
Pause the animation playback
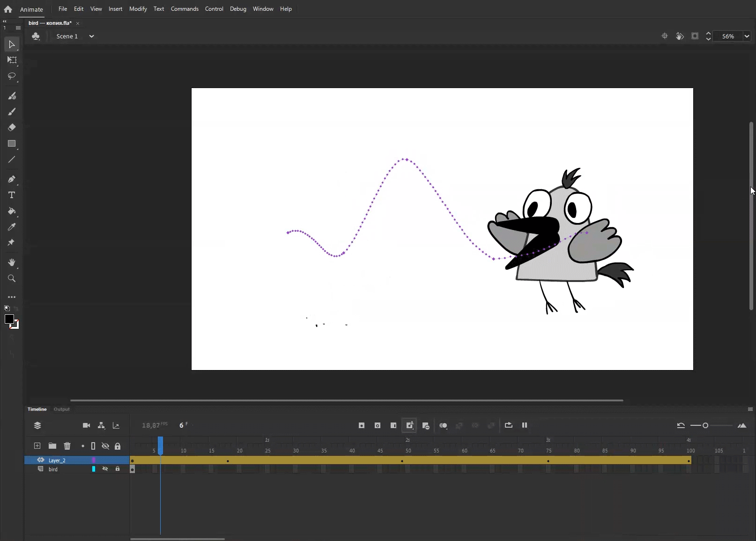(525, 425)
